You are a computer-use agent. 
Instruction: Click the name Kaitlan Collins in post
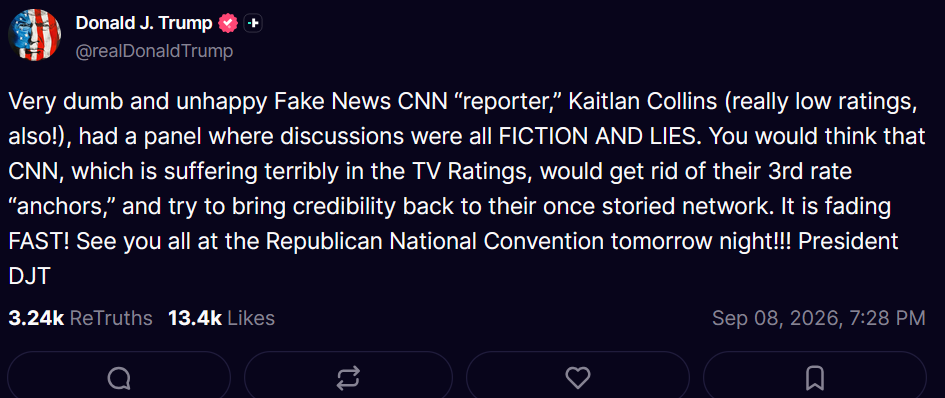point(643,103)
